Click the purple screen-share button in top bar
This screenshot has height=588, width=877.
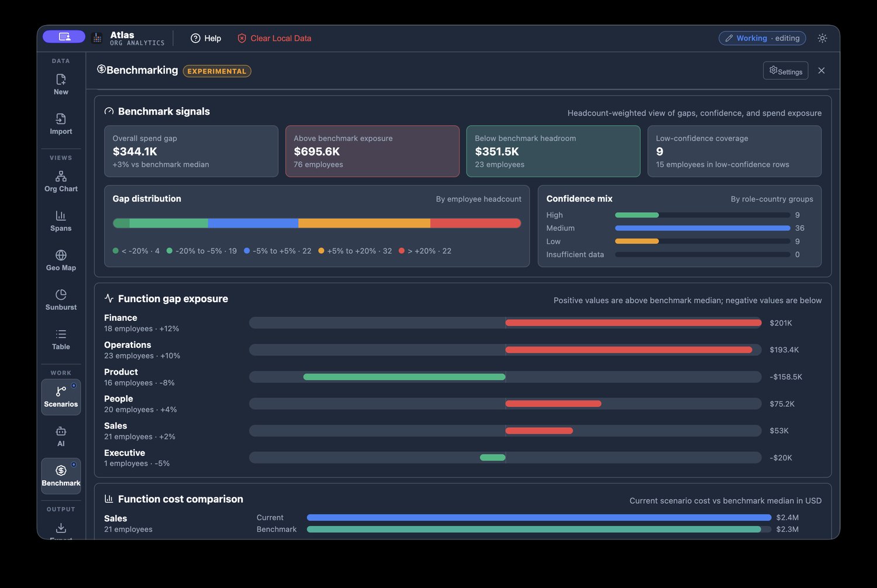(64, 37)
